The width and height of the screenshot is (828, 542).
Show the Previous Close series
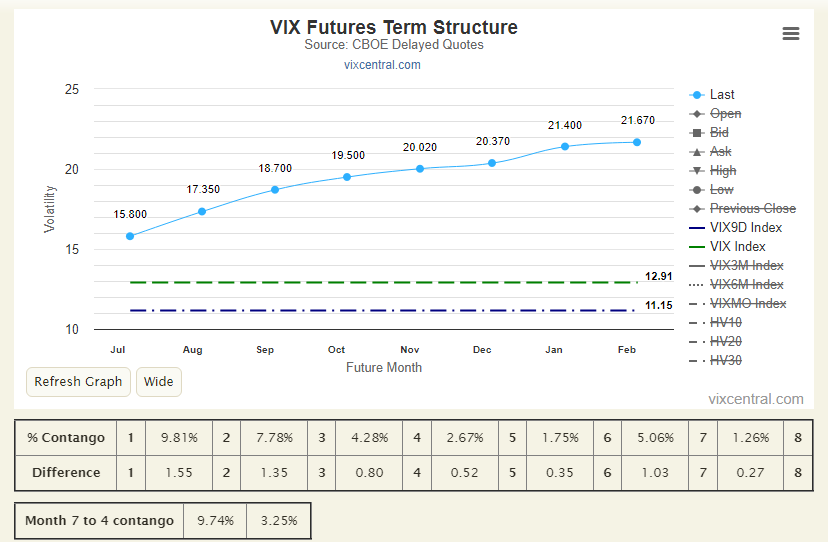click(742, 209)
